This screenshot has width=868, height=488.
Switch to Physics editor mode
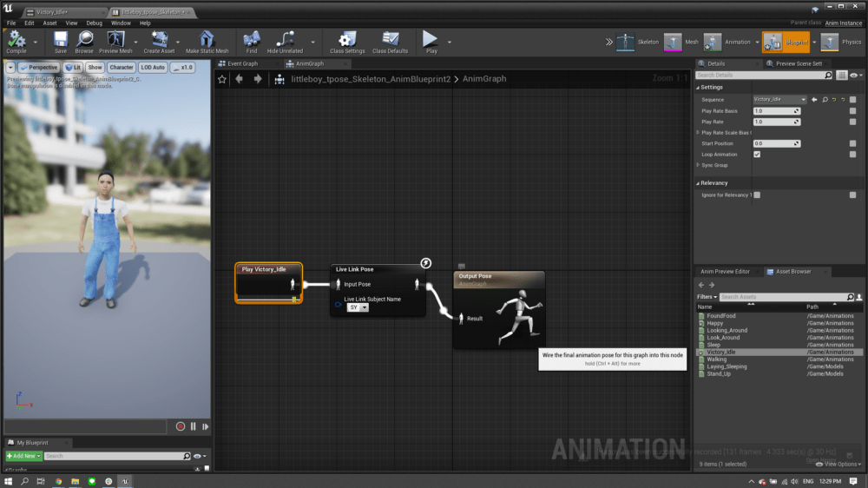[x=841, y=42]
